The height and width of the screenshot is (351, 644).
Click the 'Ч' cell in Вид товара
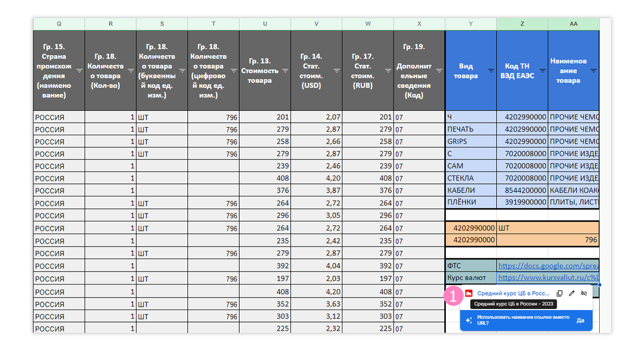pyautogui.click(x=471, y=116)
